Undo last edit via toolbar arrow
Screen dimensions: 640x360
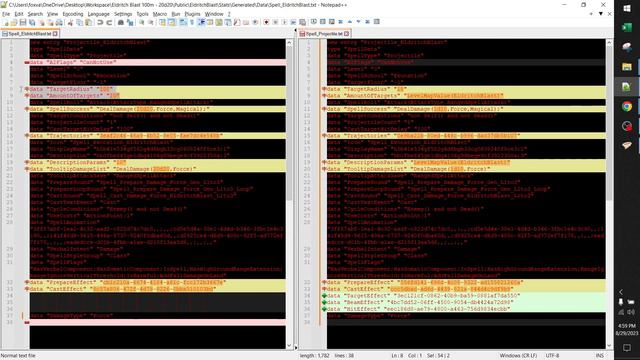pyautogui.click(x=100, y=22)
